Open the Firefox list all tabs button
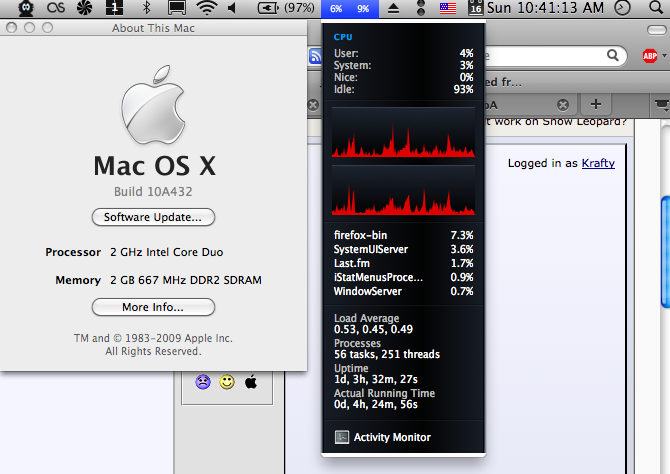This screenshot has width=670, height=474. point(661,105)
